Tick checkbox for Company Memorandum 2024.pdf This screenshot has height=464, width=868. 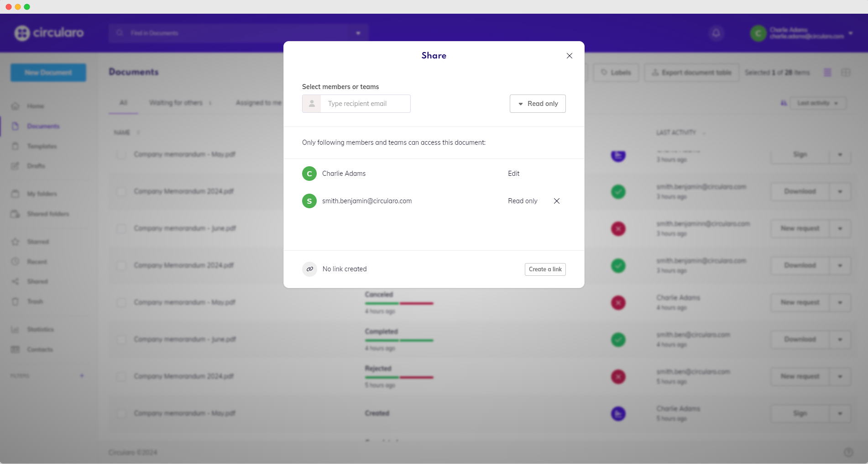[121, 191]
